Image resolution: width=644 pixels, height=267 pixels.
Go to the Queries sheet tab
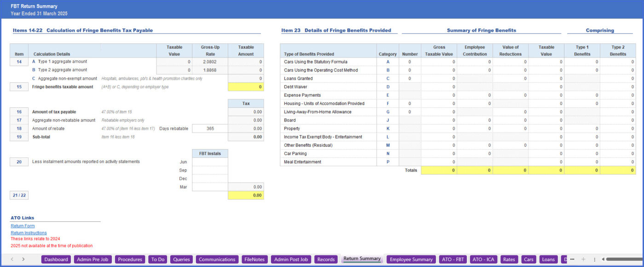coord(181,259)
